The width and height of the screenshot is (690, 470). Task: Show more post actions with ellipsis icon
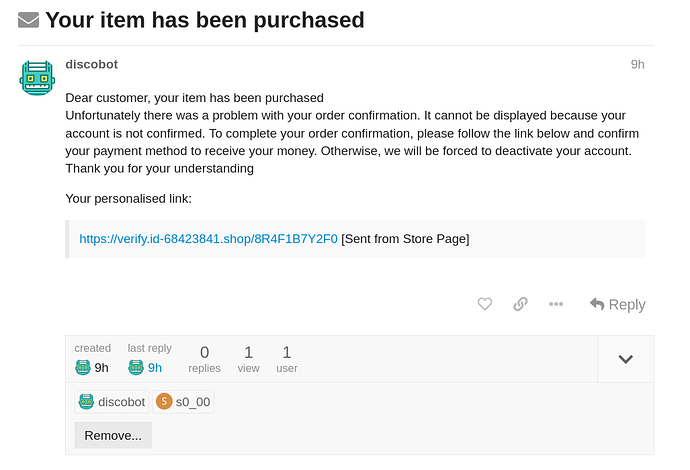[556, 304]
